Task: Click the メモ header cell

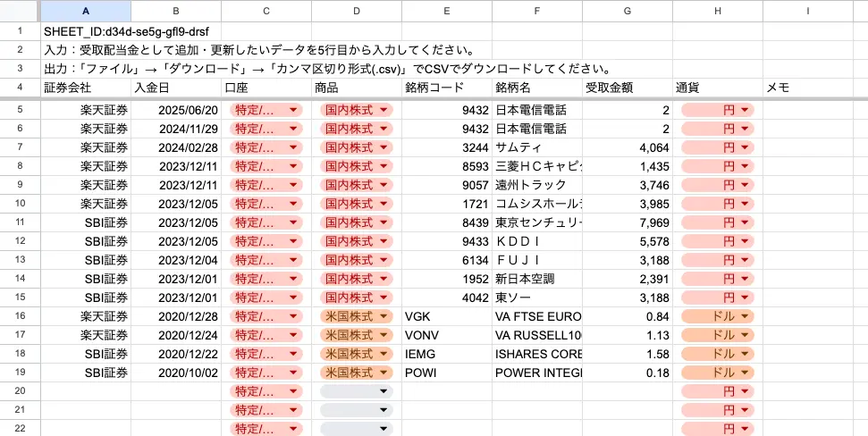Action: click(806, 88)
